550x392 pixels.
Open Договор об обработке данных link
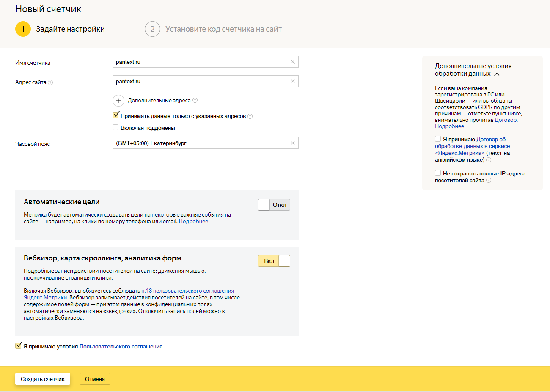(473, 146)
